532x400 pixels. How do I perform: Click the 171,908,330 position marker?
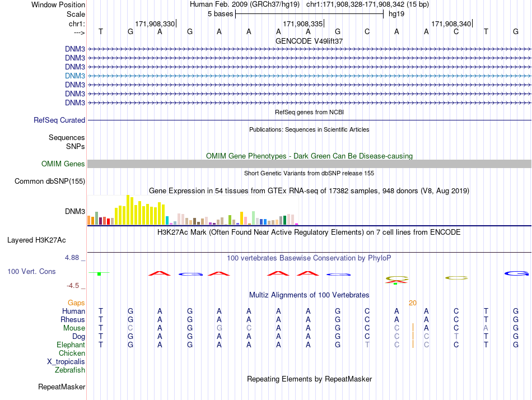point(155,24)
